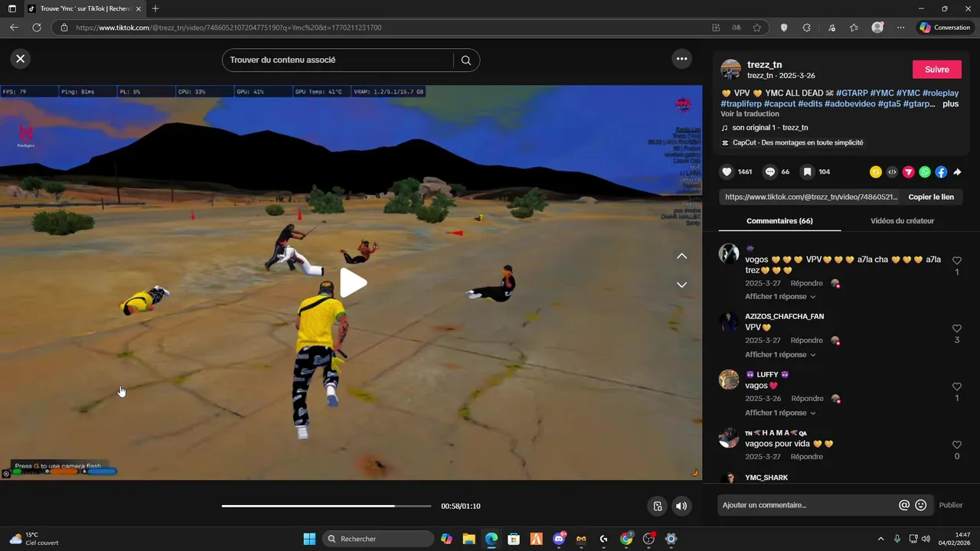
Task: Expand 'Afficher 1 réponse' under vogos comment
Action: click(x=780, y=296)
